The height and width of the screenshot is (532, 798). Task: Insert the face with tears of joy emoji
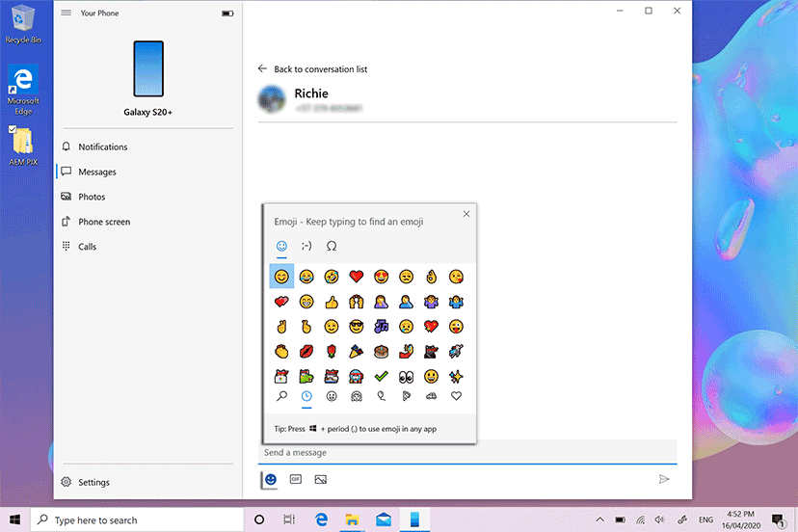pos(306,277)
